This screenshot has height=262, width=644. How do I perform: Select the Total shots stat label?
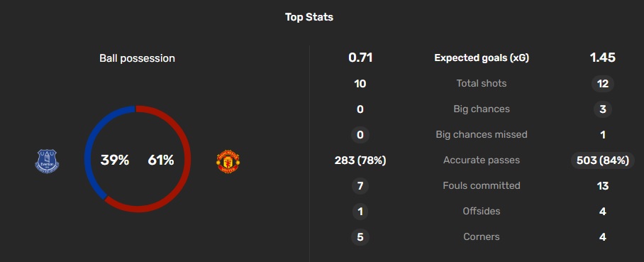pyautogui.click(x=482, y=84)
